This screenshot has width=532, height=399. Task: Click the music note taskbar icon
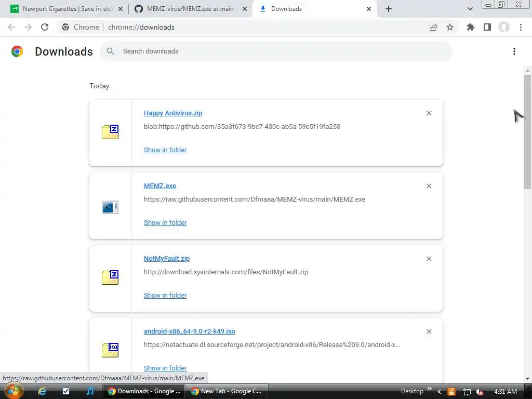coord(90,391)
